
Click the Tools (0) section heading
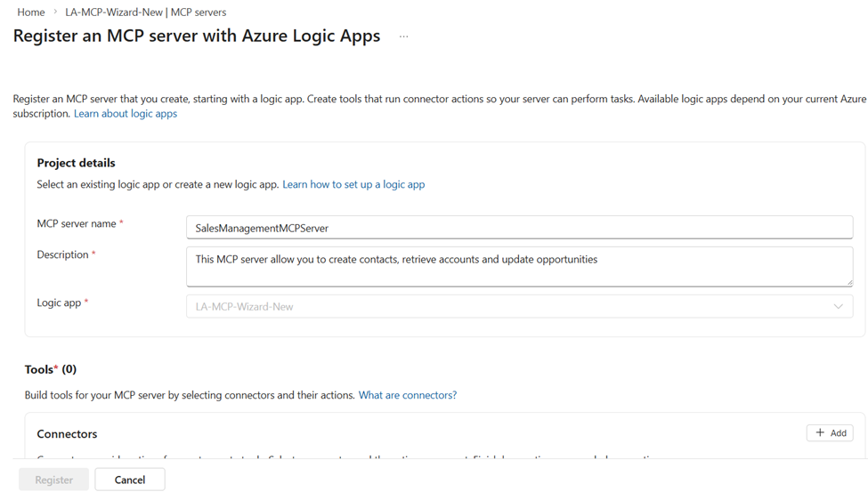coord(51,369)
